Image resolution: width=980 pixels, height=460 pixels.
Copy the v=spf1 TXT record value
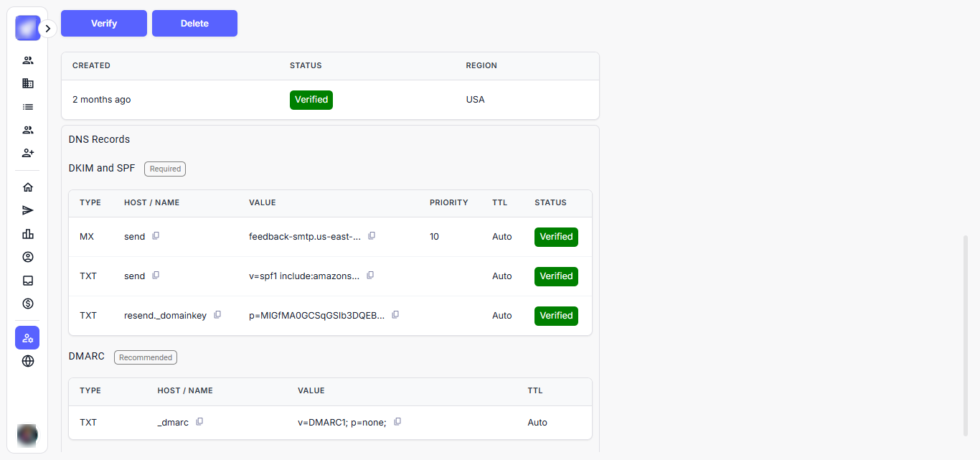pyautogui.click(x=370, y=276)
